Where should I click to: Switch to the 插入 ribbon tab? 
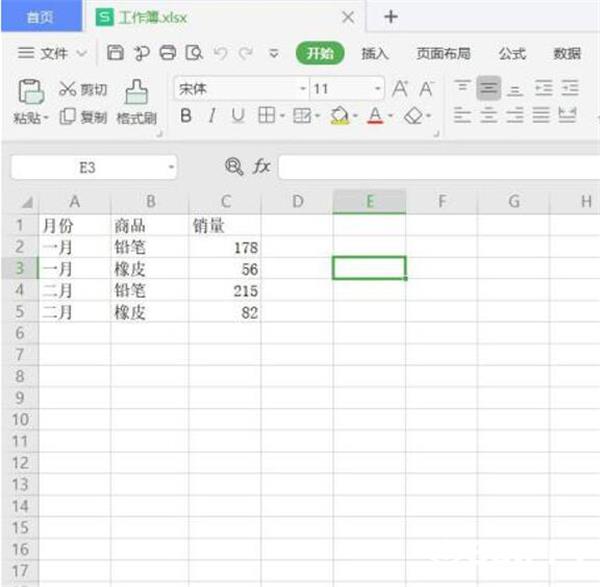(x=375, y=53)
